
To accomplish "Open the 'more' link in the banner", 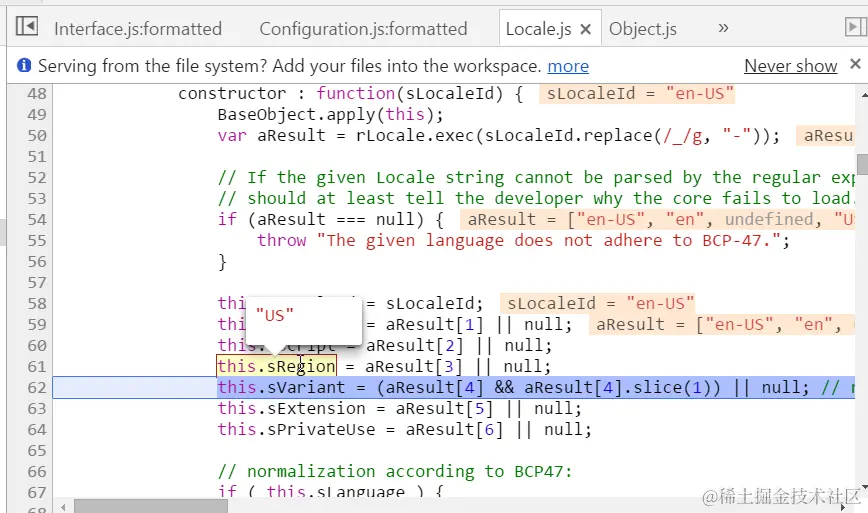I will 568,66.
